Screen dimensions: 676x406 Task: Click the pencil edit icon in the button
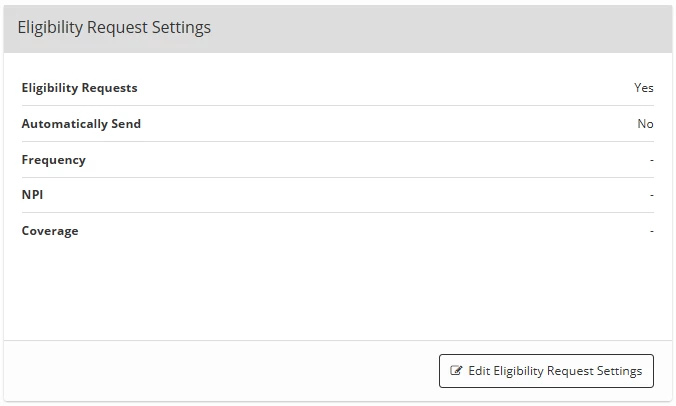tap(456, 371)
